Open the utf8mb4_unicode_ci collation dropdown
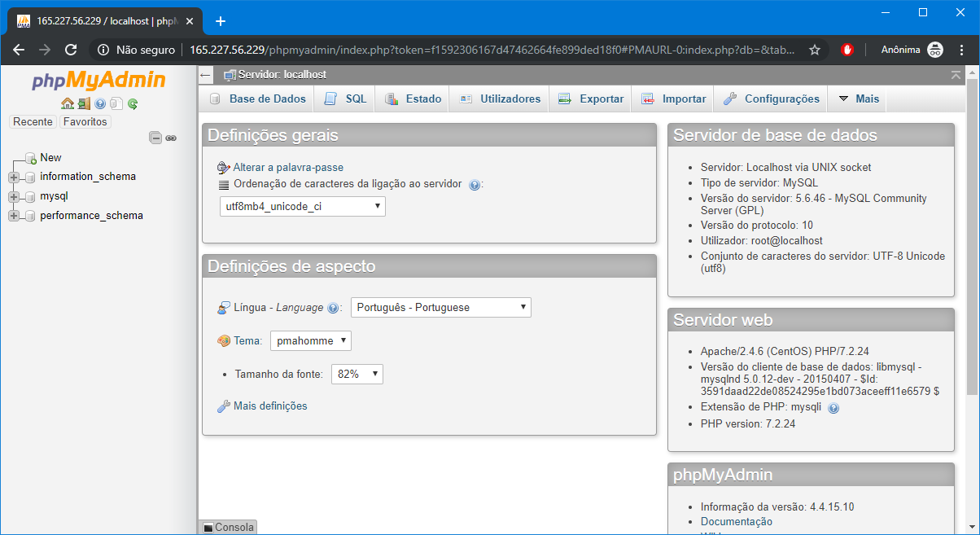 (x=303, y=207)
